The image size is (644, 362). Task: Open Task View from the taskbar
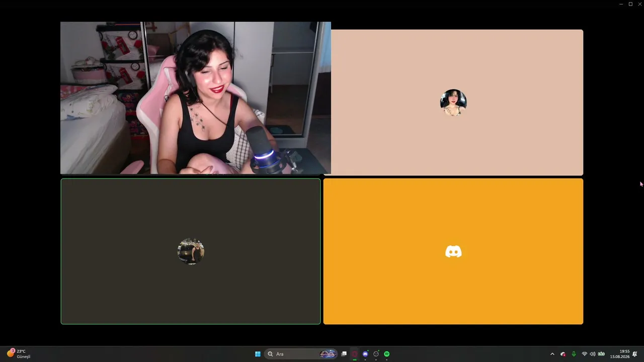point(344,354)
